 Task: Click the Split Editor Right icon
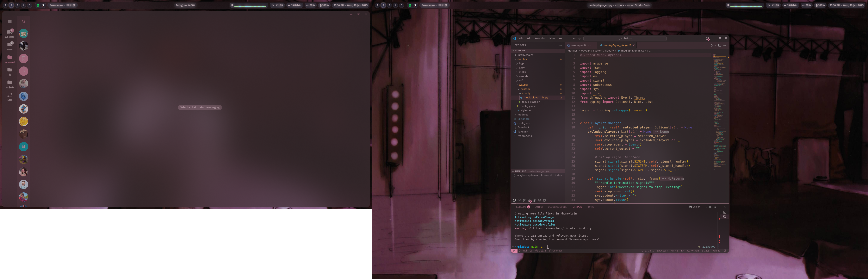719,45
